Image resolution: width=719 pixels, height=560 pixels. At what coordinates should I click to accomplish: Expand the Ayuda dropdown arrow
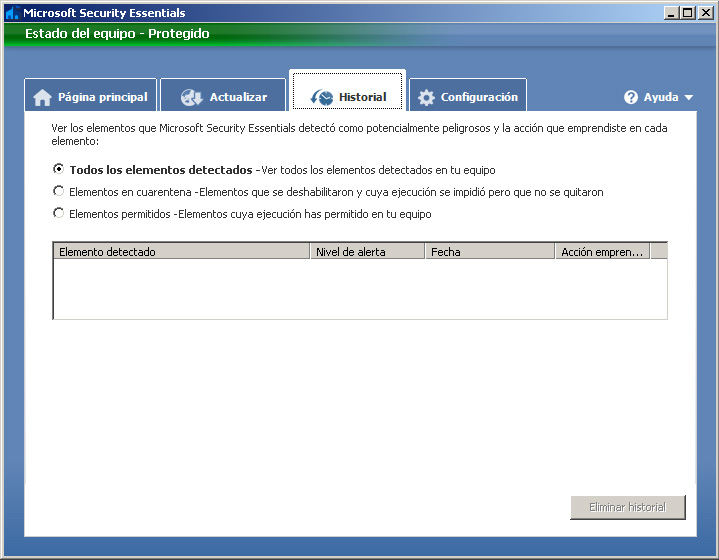[x=689, y=98]
